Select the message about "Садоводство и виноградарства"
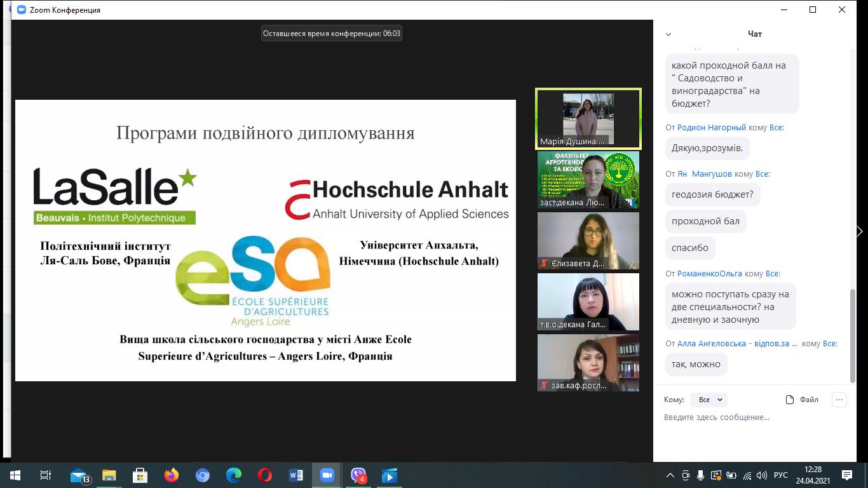Viewport: 868px width, 488px height. tap(732, 85)
